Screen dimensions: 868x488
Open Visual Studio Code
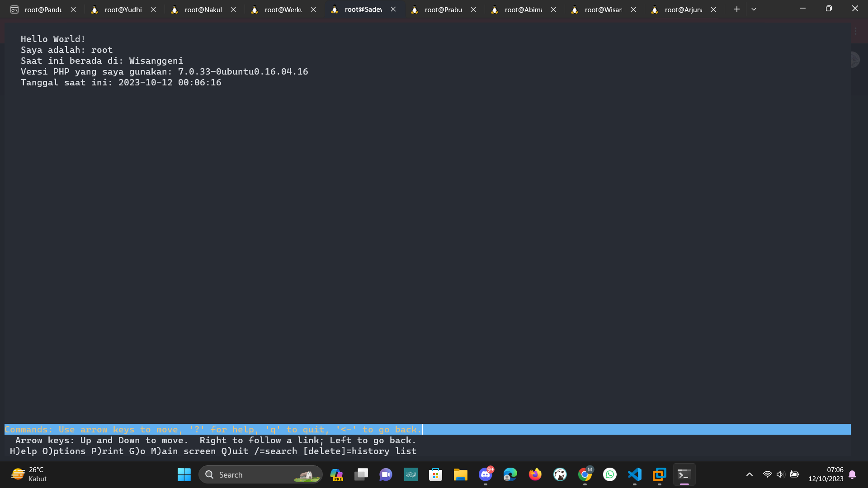point(635,474)
